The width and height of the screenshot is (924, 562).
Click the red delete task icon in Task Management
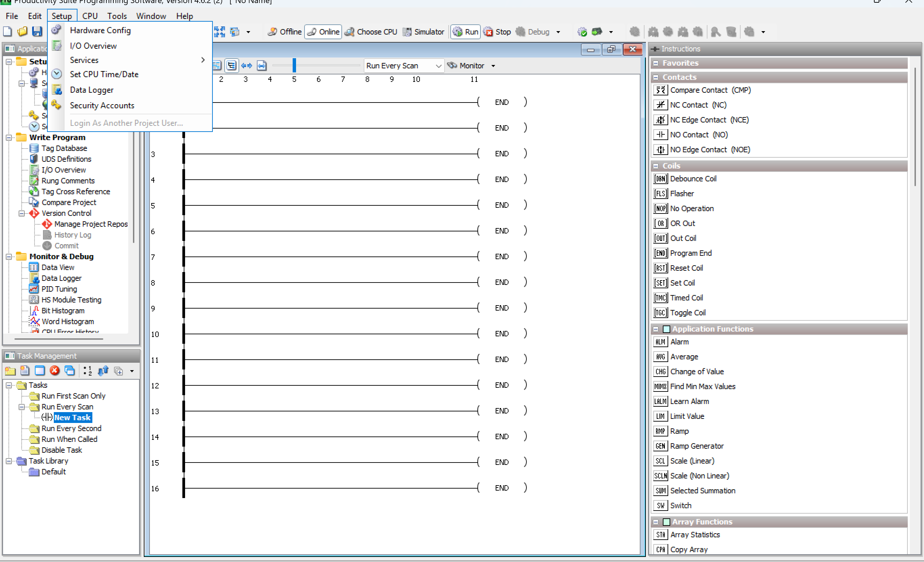tap(55, 371)
